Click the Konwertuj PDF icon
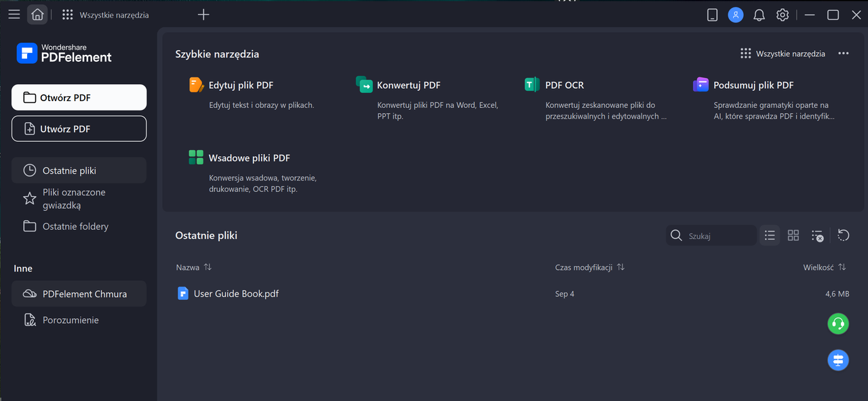The width and height of the screenshot is (868, 401). point(364,85)
